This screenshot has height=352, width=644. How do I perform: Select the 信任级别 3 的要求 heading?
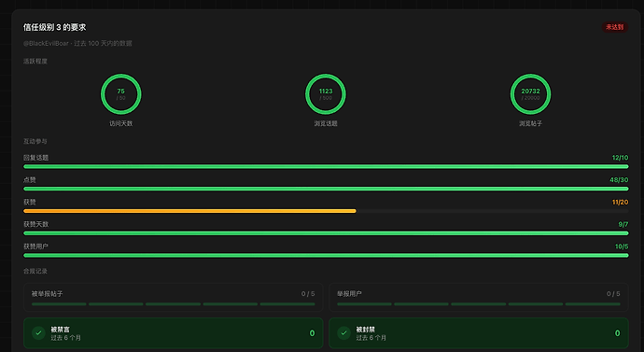55,27
